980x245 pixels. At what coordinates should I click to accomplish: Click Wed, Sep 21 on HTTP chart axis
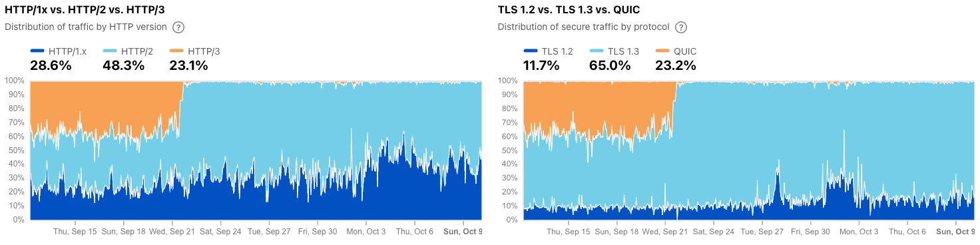pyautogui.click(x=172, y=232)
